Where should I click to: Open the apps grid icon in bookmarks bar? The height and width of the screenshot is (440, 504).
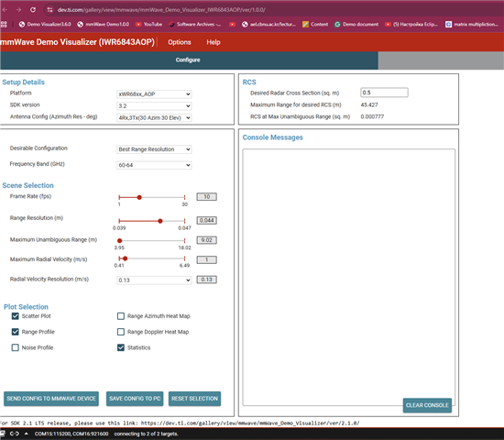click(4, 24)
